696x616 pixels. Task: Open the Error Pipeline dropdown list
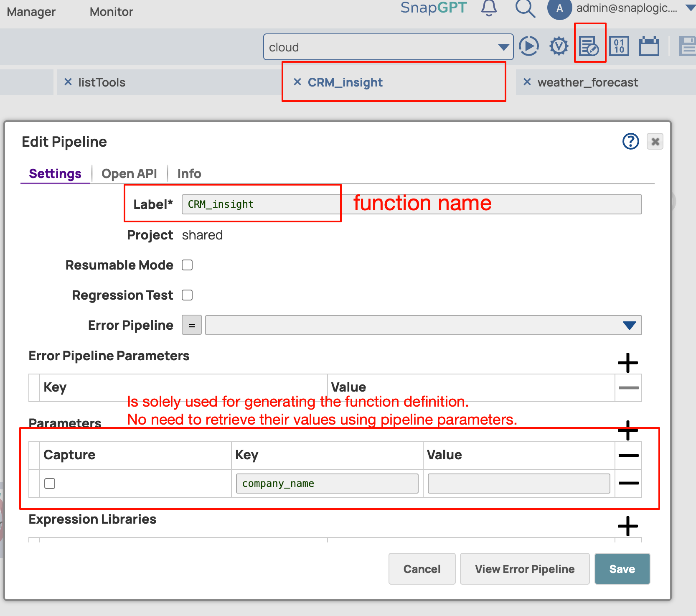pos(629,326)
